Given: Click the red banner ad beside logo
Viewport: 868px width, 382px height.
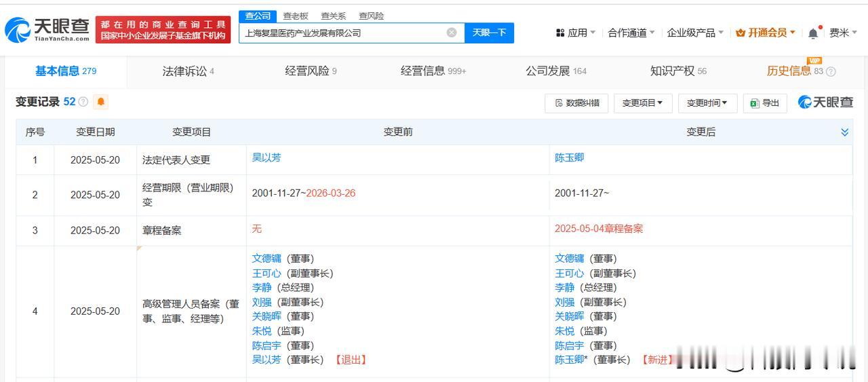Looking at the screenshot, I should [163, 30].
